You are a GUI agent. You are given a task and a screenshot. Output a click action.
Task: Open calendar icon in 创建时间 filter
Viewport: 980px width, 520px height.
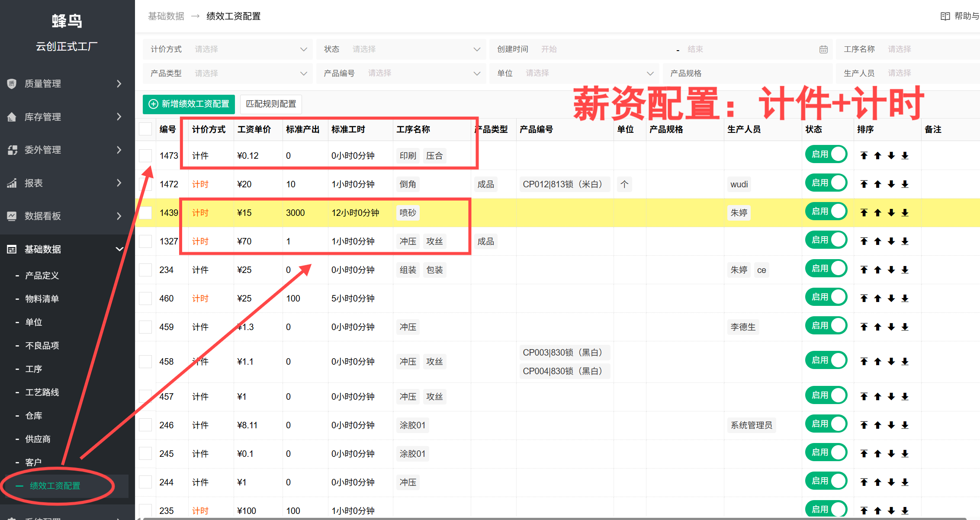[x=823, y=49]
